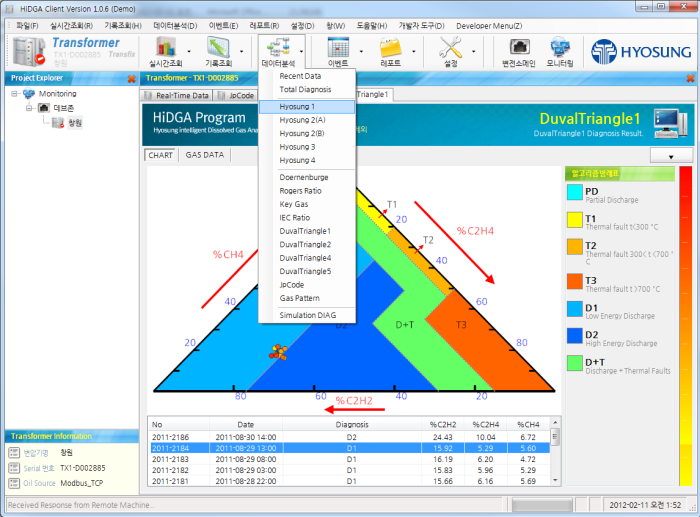The width and height of the screenshot is (700, 517).
Task: Click the 변압기명 info row icon
Action: (x=14, y=453)
